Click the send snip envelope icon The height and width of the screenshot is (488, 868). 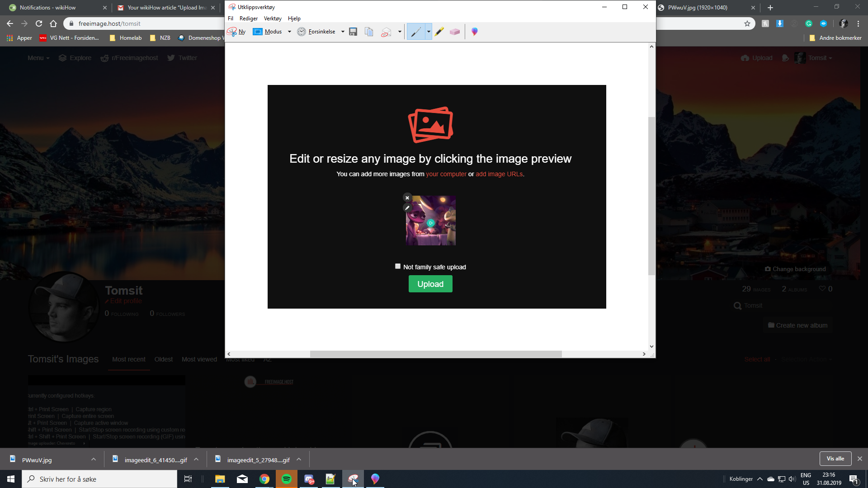click(386, 32)
